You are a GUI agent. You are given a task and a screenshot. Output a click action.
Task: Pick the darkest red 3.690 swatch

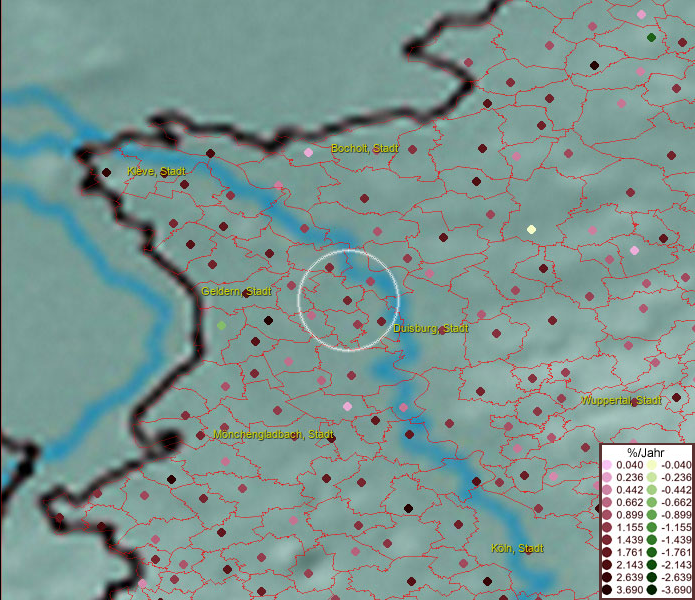click(x=607, y=590)
